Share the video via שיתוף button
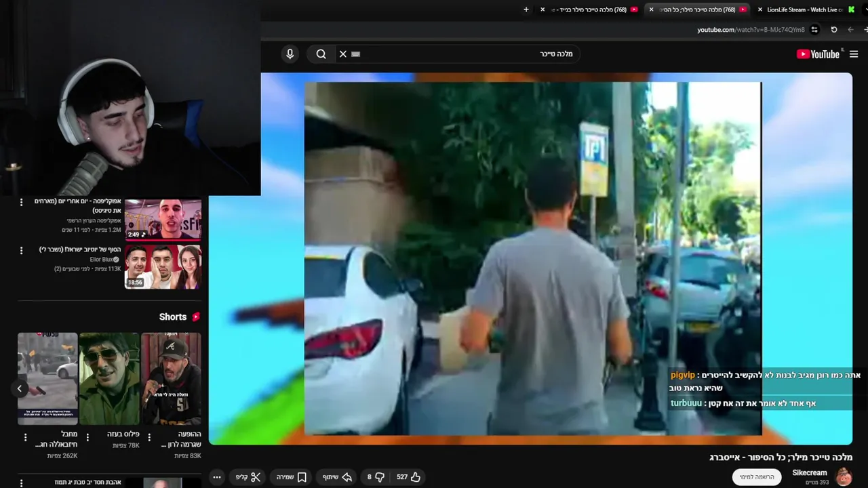Image resolution: width=868 pixels, height=488 pixels. (337, 477)
